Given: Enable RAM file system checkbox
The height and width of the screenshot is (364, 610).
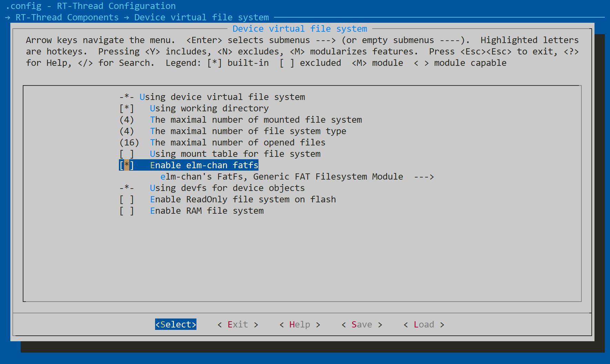Looking at the screenshot, I should (126, 211).
